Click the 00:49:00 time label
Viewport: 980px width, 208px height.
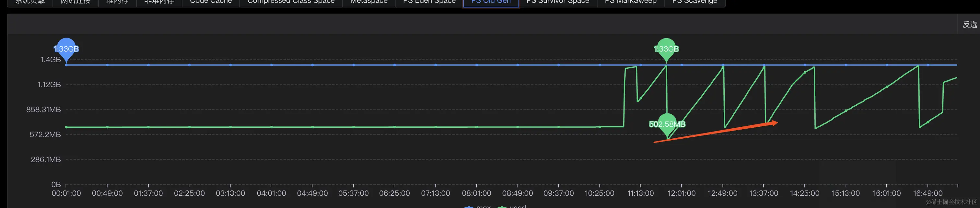pos(107,193)
